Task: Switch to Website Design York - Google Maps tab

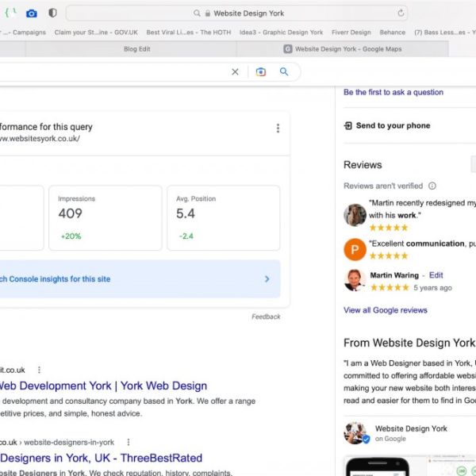Action: [343, 49]
